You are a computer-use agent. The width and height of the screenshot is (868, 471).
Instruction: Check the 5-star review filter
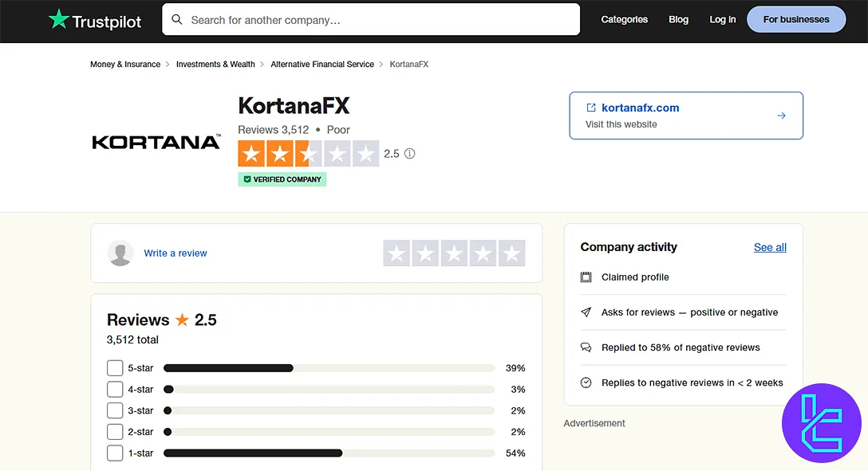115,367
